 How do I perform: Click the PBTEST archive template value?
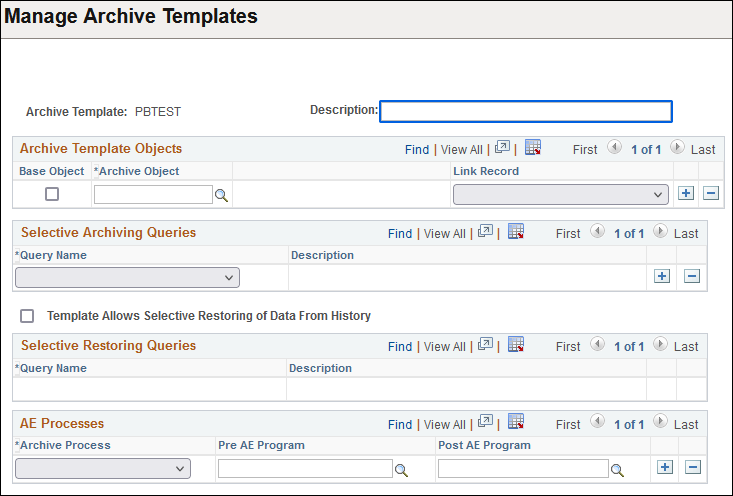tap(158, 112)
